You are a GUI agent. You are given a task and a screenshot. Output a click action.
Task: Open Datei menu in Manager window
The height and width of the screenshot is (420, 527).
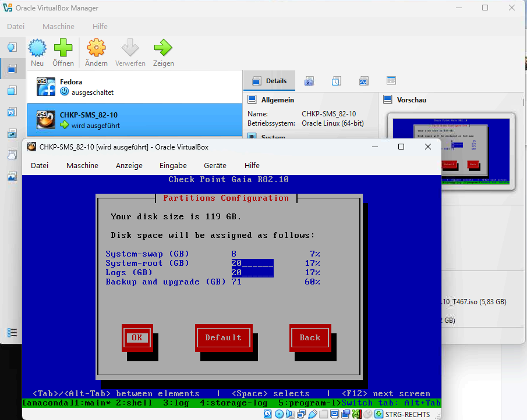16,27
